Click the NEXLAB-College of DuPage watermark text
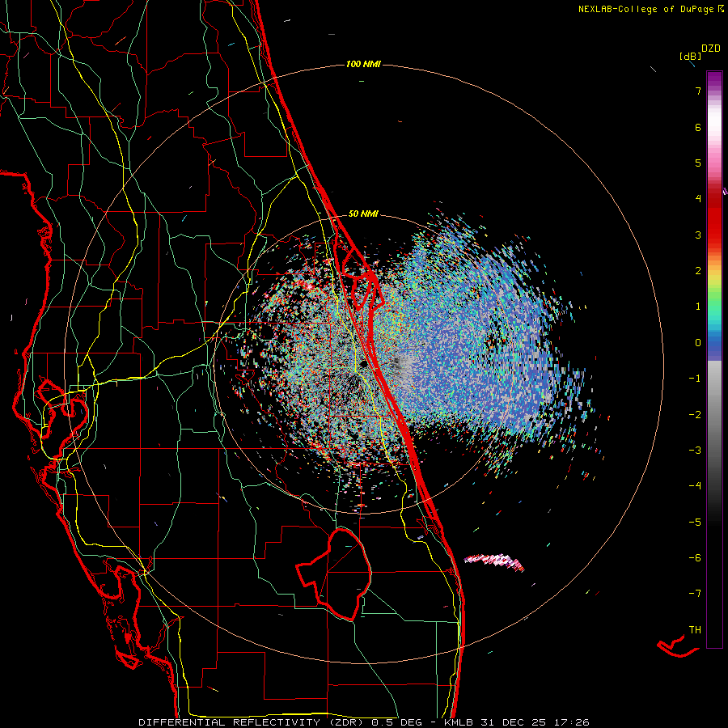This screenshot has height=728, width=728. (x=650, y=9)
